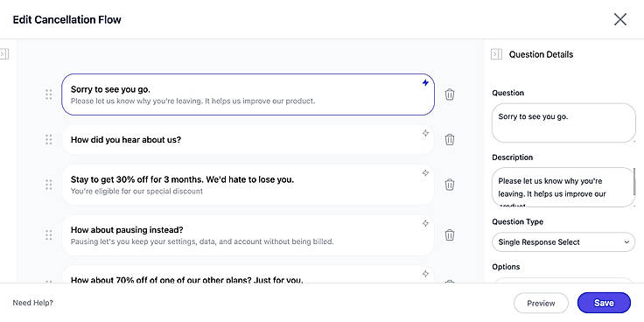Delete the 'How did you hear about us?' question
This screenshot has width=644, height=322.
(x=450, y=140)
